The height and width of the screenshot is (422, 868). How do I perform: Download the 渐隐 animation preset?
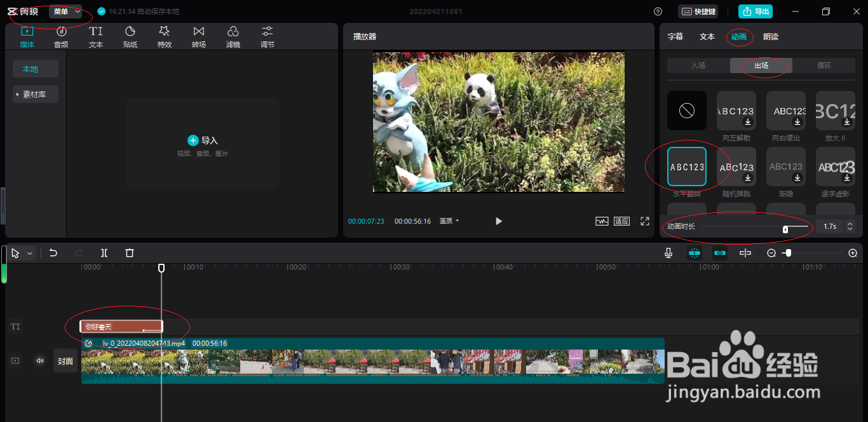797,178
